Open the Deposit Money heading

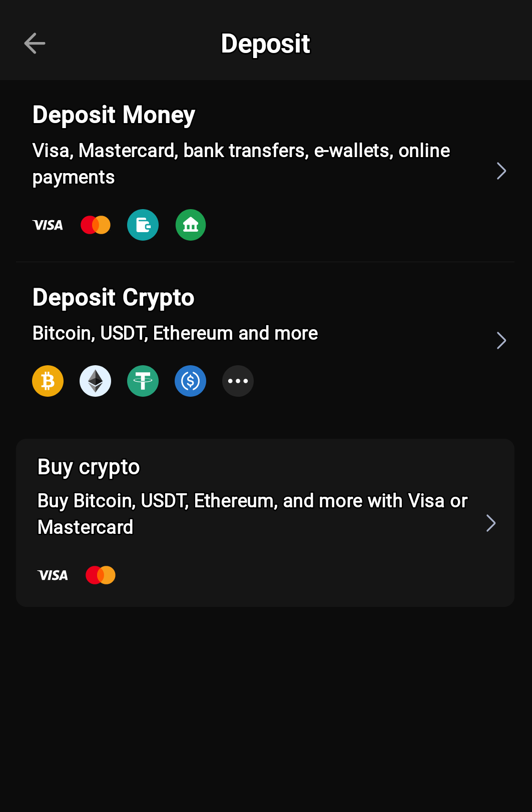tap(114, 115)
